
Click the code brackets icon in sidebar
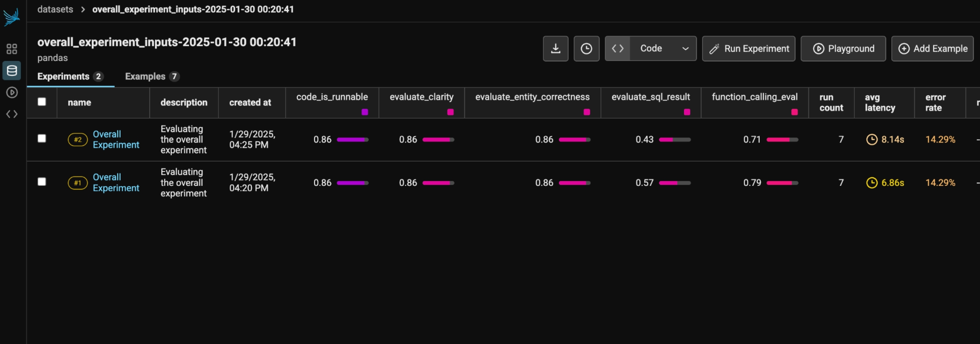[11, 114]
